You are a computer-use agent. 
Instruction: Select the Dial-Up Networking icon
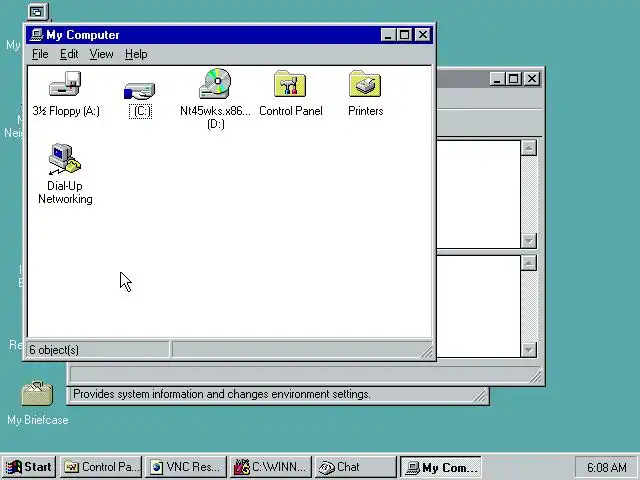(64, 160)
